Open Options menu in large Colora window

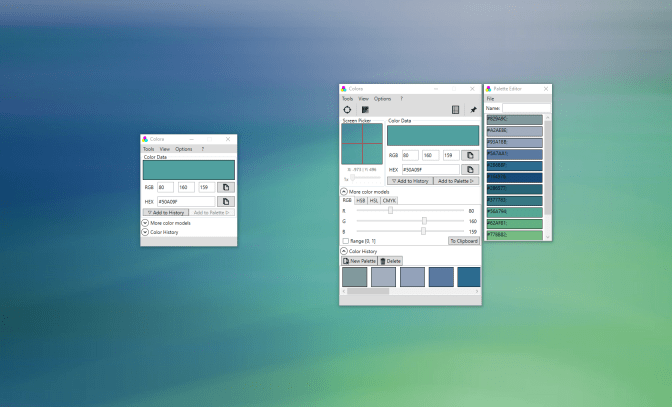pyautogui.click(x=382, y=99)
